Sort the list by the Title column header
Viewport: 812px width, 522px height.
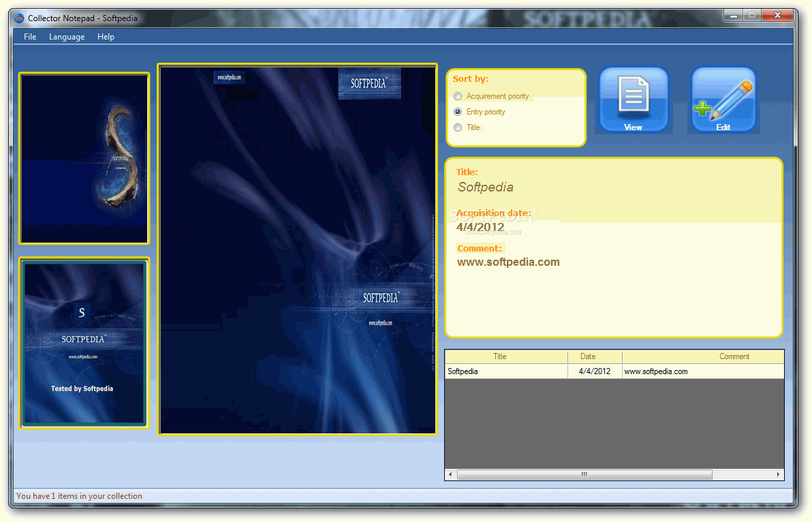tap(506, 356)
